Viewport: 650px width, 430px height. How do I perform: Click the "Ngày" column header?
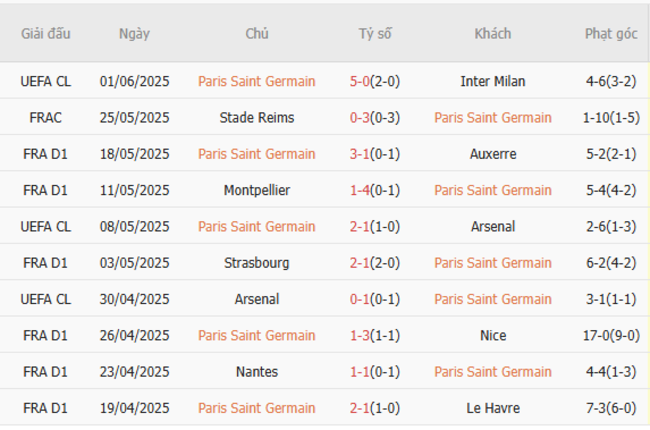pyautogui.click(x=134, y=33)
